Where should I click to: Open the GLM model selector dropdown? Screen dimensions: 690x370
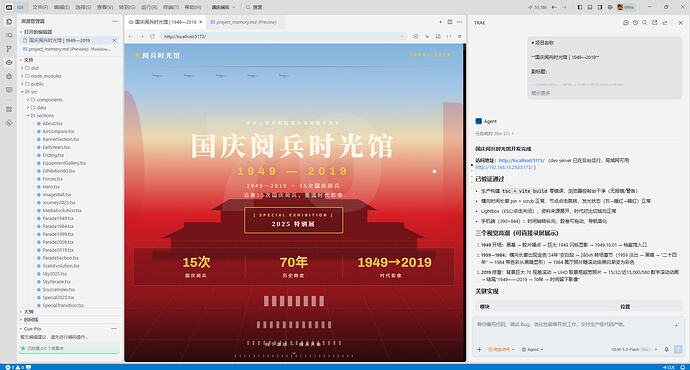(x=634, y=349)
